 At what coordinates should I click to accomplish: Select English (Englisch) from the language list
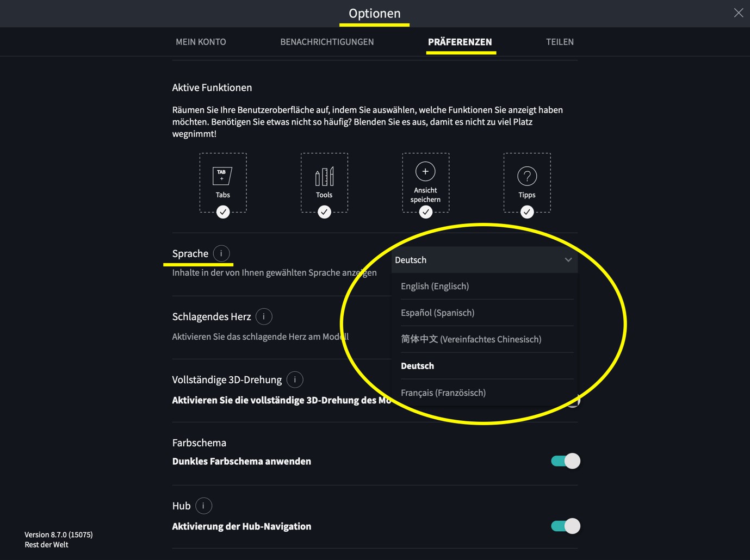click(435, 285)
